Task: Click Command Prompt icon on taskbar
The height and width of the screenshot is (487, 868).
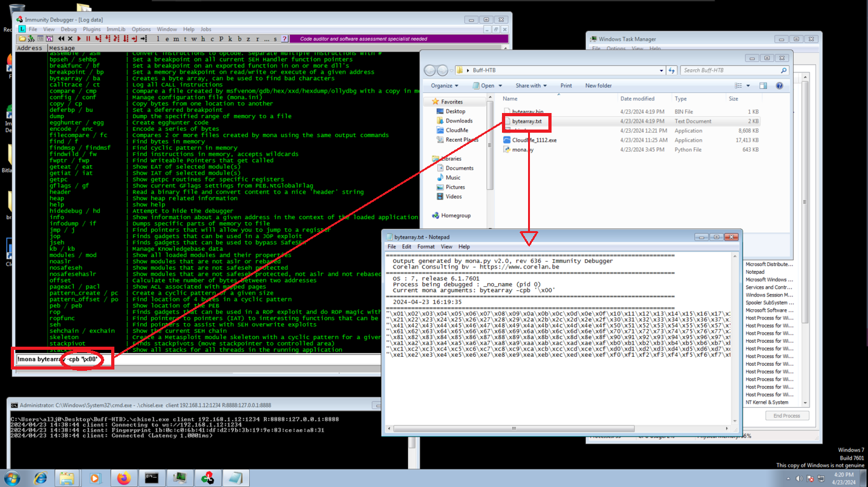Action: [x=151, y=477]
